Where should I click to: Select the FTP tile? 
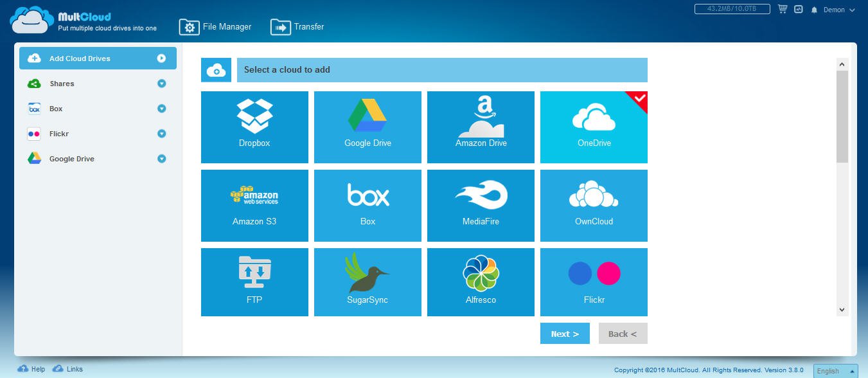click(x=254, y=282)
